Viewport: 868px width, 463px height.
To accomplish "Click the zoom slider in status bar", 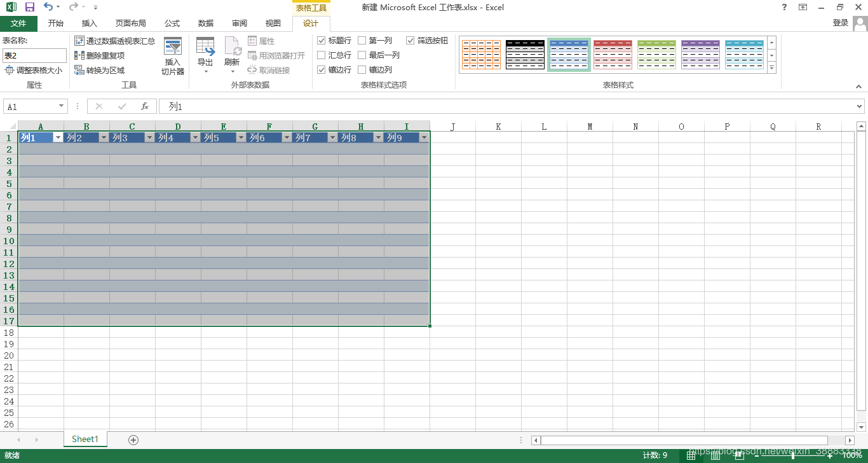I will [x=792, y=455].
